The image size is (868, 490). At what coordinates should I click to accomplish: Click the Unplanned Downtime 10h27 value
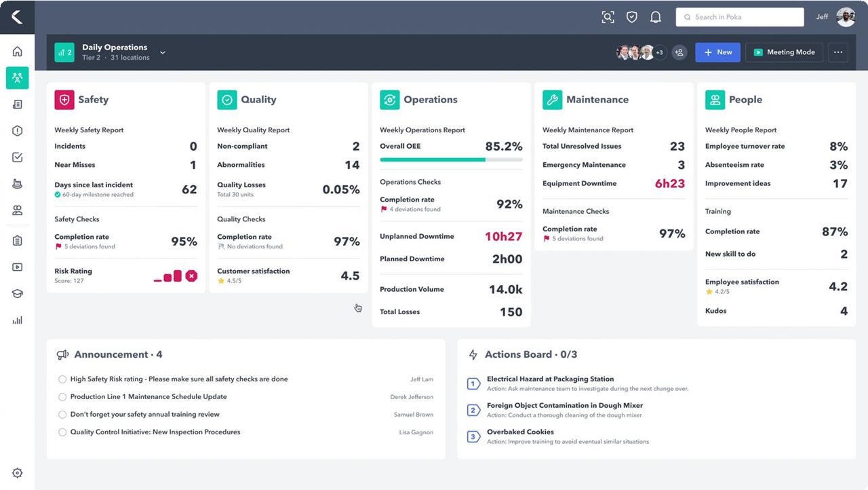[x=503, y=236]
